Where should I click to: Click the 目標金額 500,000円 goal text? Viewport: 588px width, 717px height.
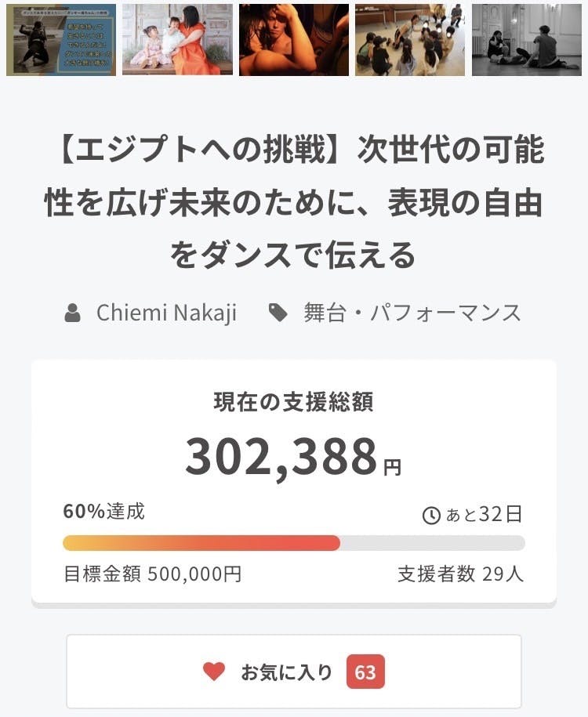(152, 574)
